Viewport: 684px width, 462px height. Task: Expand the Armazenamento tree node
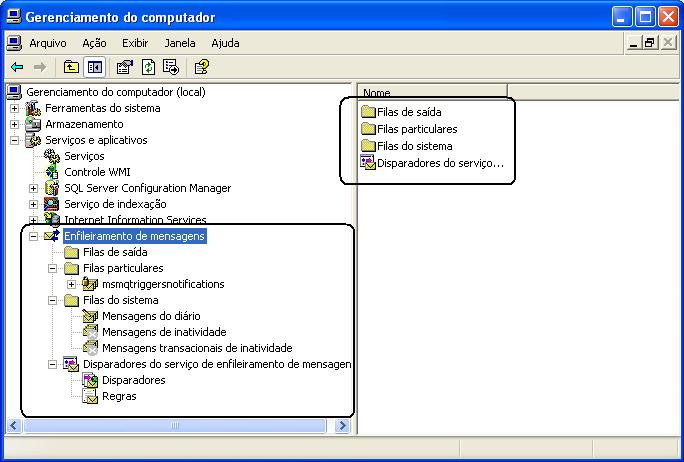coord(15,124)
